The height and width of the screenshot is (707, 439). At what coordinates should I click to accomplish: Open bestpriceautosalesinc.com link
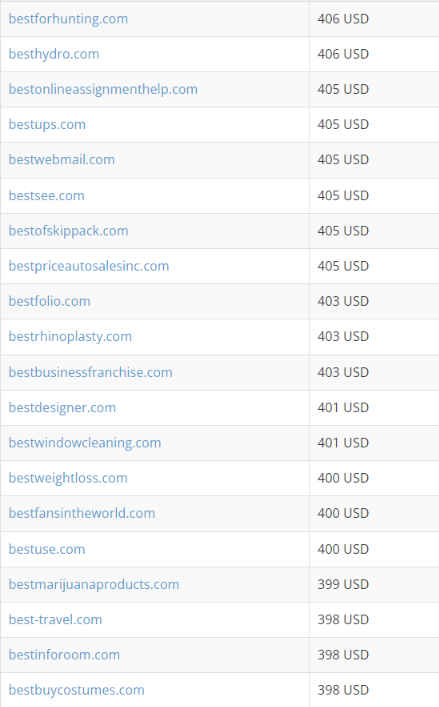coord(88,266)
